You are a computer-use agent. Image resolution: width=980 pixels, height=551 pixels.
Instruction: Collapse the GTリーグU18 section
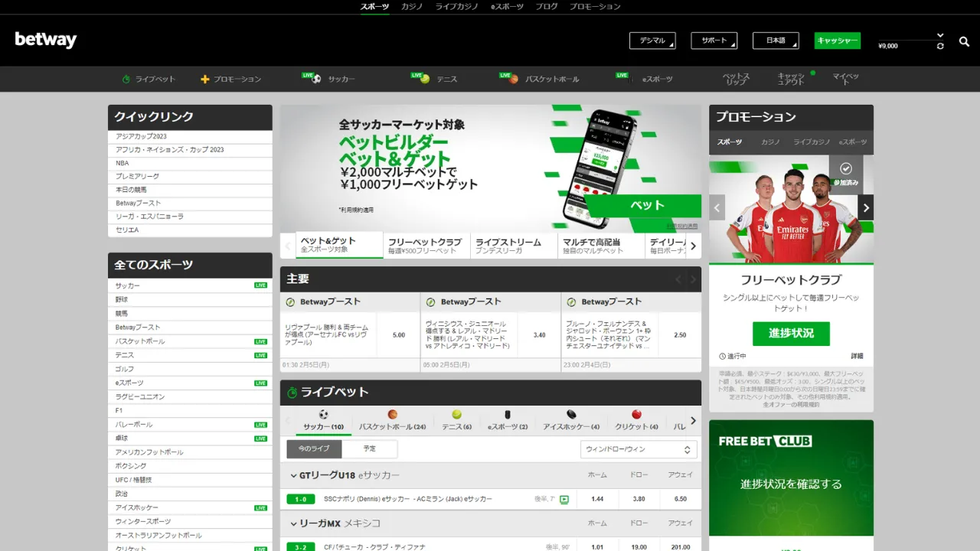point(293,475)
